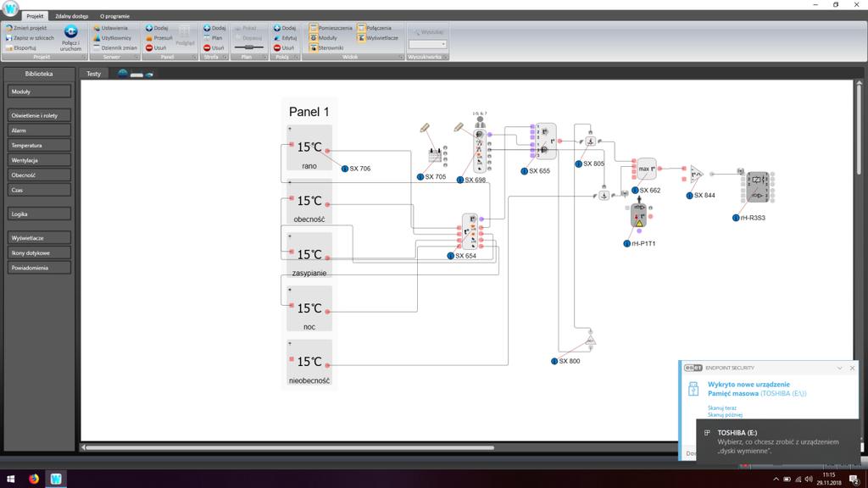This screenshot has width=868, height=488.
Task: Open Firefox from the taskbar
Action: [x=34, y=479]
